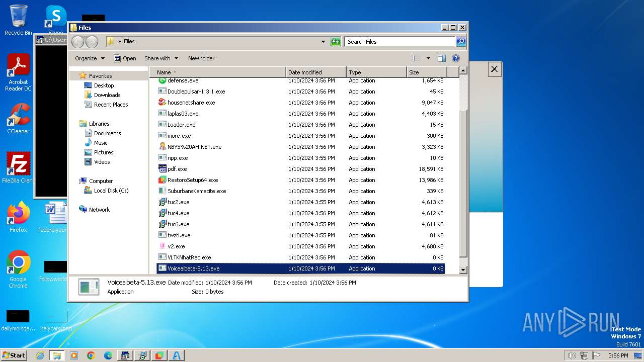Open Desktop in navigation pane
Image resolution: width=644 pixels, height=362 pixels.
pos(104,85)
